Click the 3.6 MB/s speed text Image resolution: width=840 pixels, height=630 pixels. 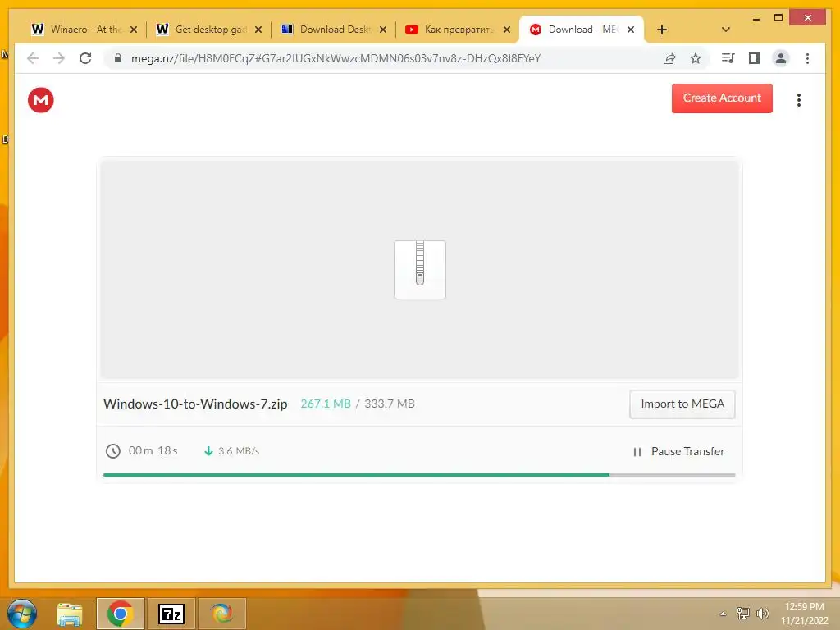239,451
